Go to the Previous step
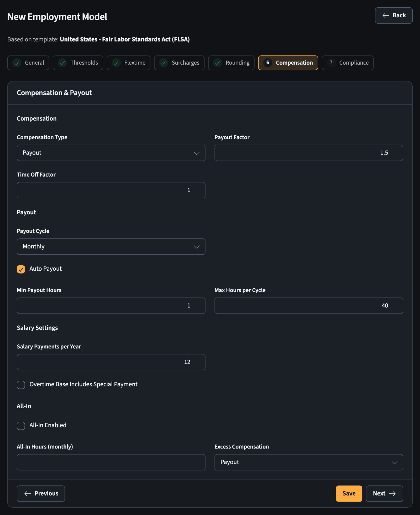 point(41,494)
